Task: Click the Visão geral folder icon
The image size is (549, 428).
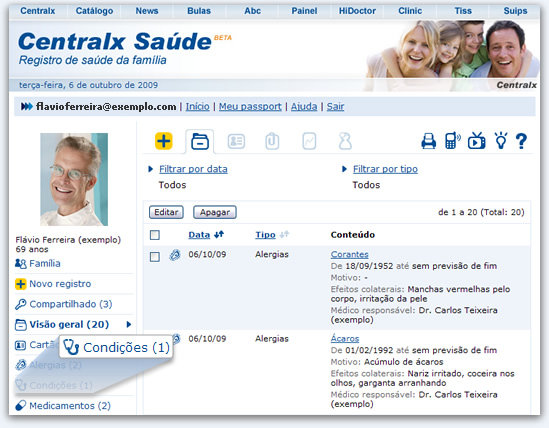Action: (21, 325)
